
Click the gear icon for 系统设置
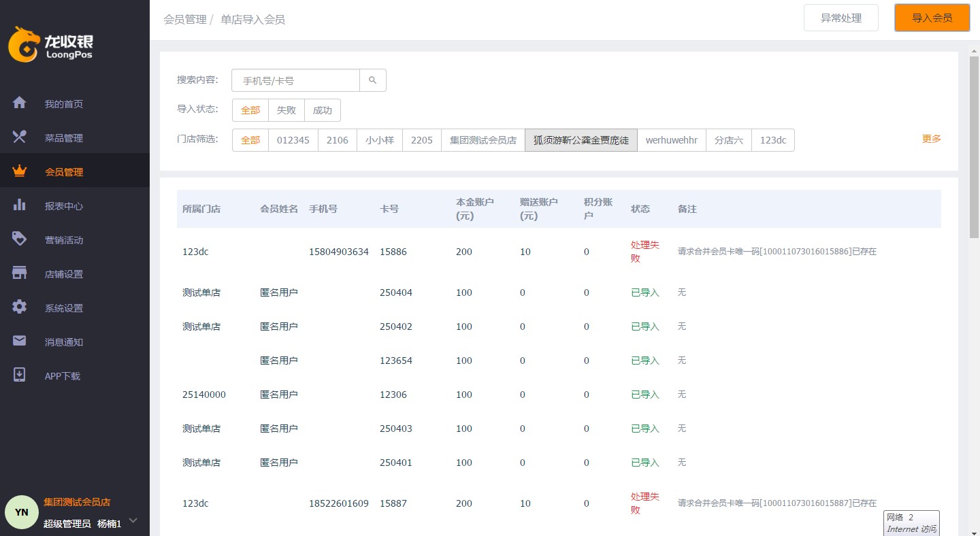click(20, 307)
